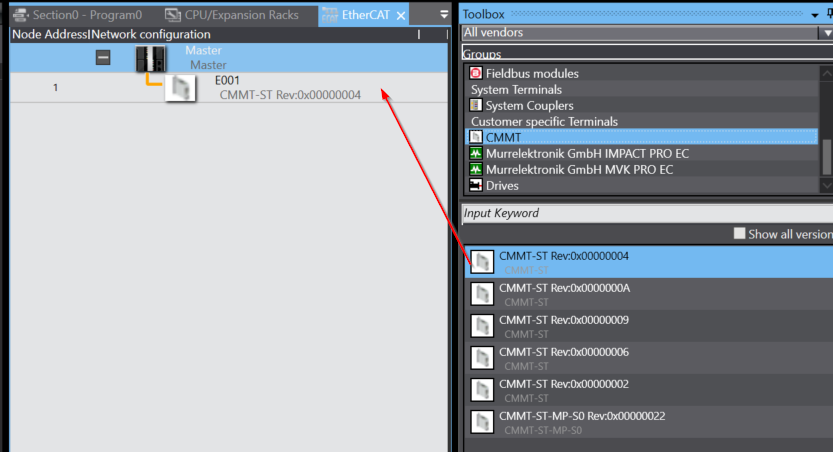Enable the Show all versions checkbox
This screenshot has height=452, width=833.
[x=739, y=234]
